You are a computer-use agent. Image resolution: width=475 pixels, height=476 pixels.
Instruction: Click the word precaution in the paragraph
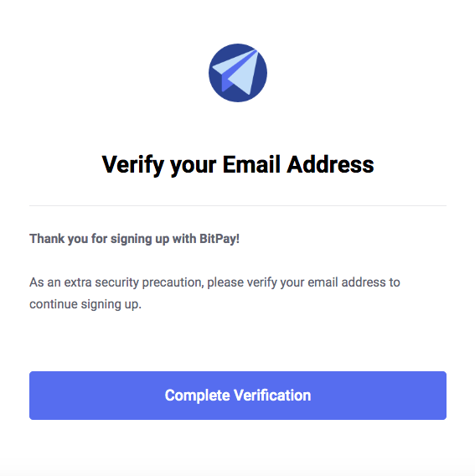point(173,283)
